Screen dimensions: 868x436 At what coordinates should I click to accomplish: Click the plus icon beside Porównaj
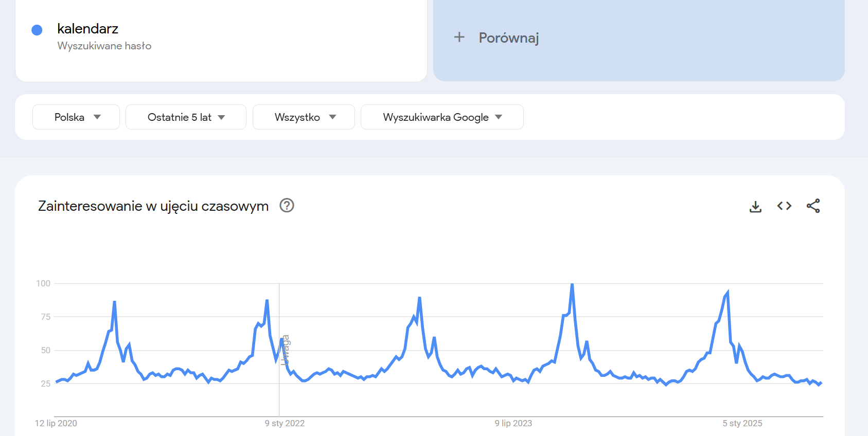[x=459, y=37]
